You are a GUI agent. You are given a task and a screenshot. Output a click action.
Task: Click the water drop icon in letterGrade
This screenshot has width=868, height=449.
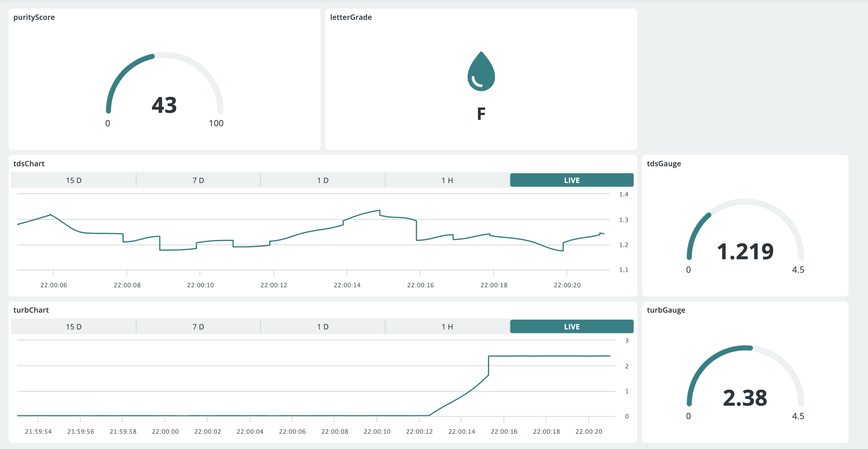coord(481,71)
